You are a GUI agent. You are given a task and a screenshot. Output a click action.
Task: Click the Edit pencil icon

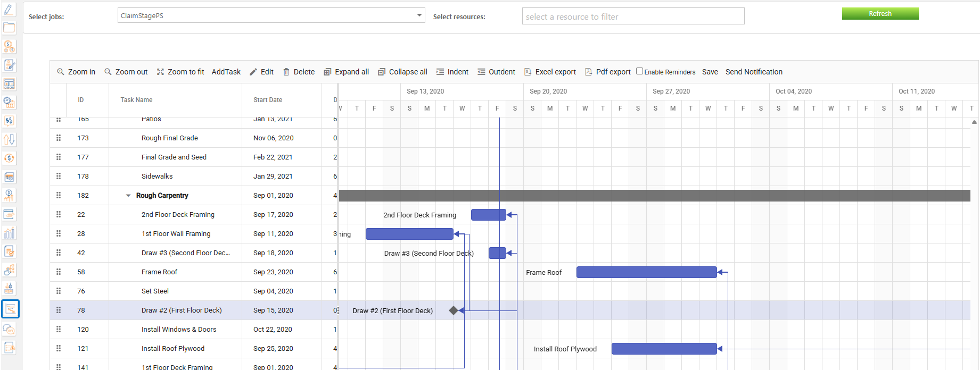[x=253, y=72]
